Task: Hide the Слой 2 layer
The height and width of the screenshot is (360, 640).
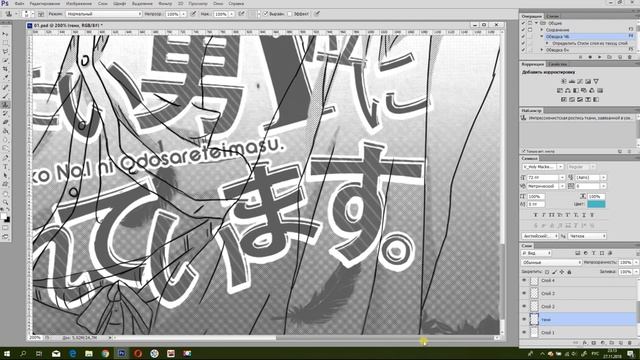Action: pyautogui.click(x=524, y=307)
